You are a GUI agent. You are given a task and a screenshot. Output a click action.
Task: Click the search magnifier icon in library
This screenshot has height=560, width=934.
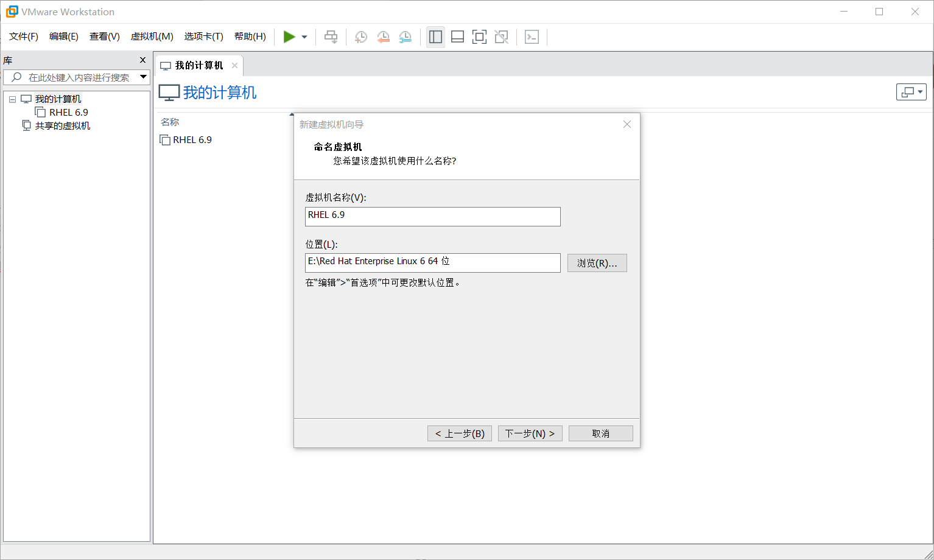pos(16,77)
